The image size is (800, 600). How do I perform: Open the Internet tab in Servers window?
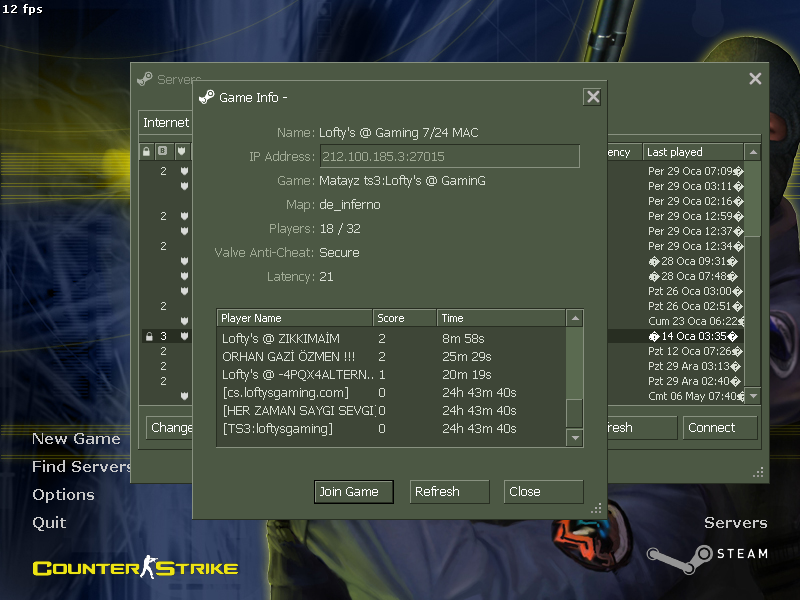click(166, 122)
